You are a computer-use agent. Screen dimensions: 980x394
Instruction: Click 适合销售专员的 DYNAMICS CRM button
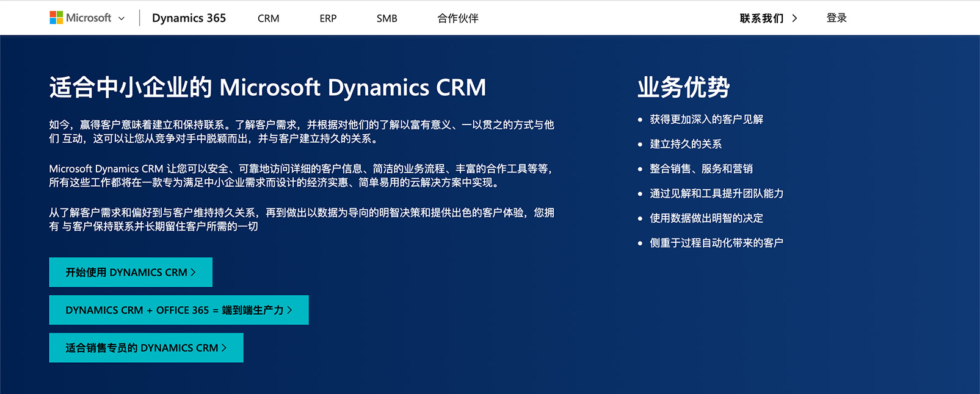coord(146,348)
